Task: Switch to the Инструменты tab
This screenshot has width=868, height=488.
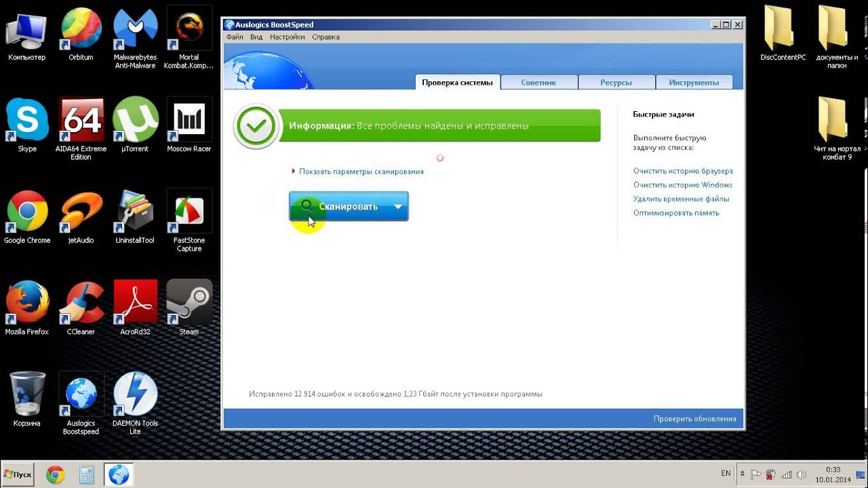Action: [x=694, y=82]
